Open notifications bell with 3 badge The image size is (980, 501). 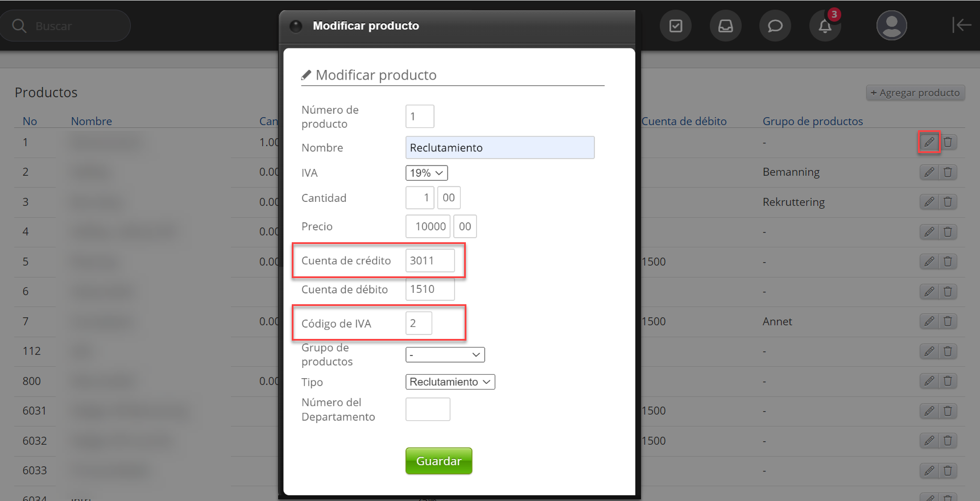(825, 26)
